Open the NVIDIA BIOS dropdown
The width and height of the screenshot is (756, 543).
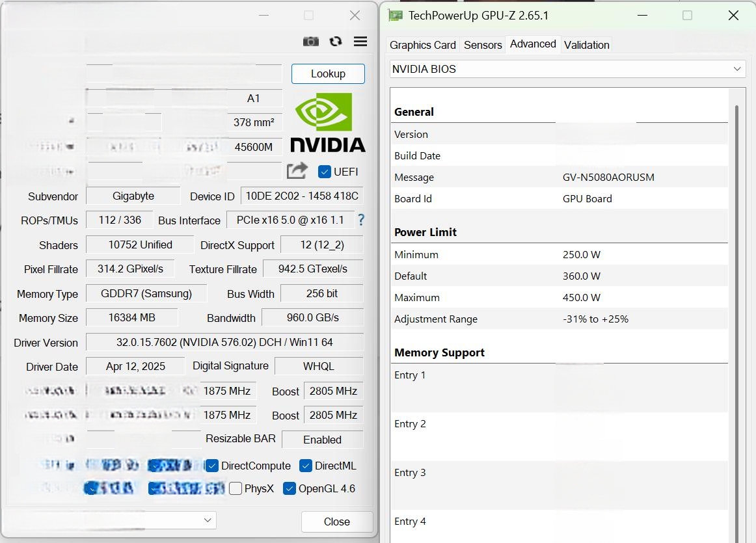[567, 69]
